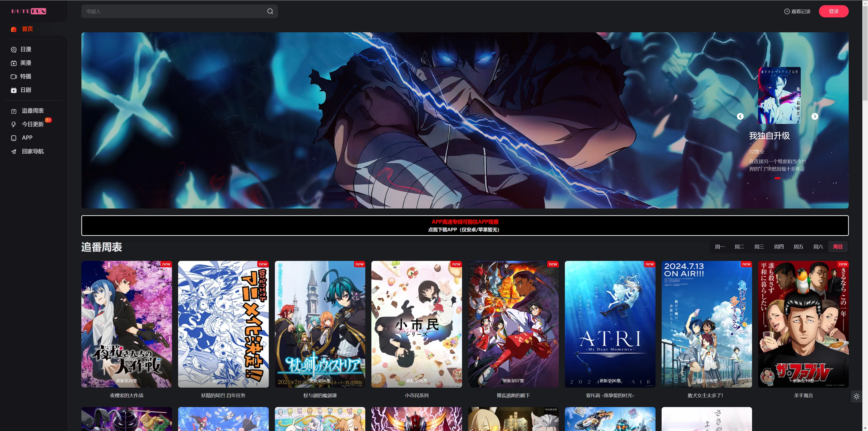Switch weekly schedule to 周一 tab
The width and height of the screenshot is (868, 431).
[x=719, y=247]
